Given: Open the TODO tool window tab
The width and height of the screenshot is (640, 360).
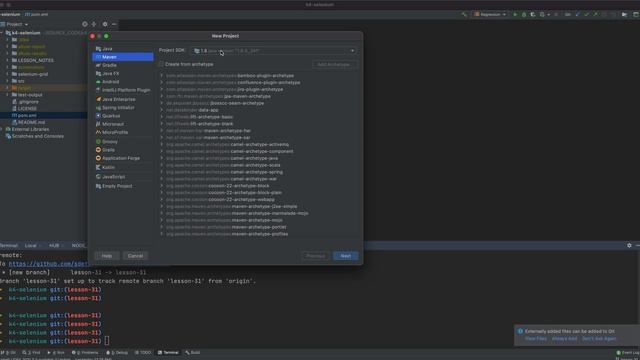Looking at the screenshot, I should click(143, 352).
